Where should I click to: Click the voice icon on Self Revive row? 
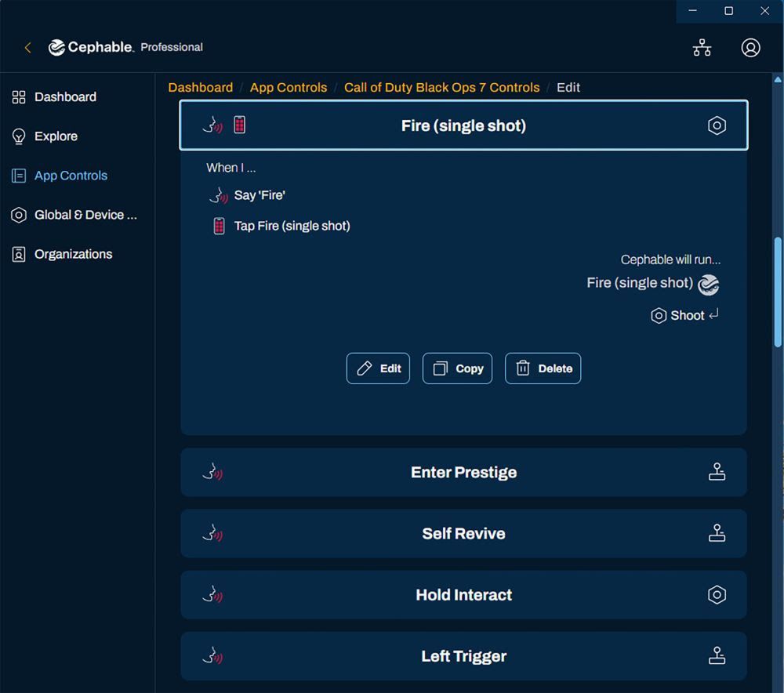click(212, 534)
